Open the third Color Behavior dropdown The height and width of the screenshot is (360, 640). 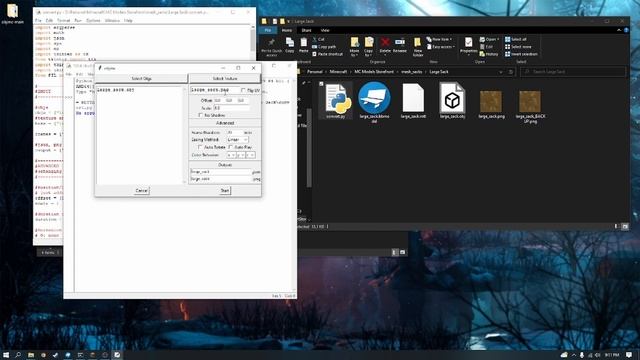coord(250,155)
